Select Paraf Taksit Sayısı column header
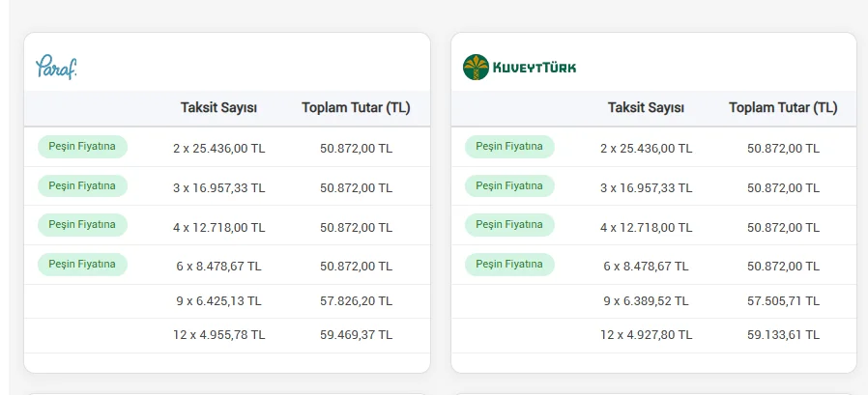The width and height of the screenshot is (868, 395). 218,108
